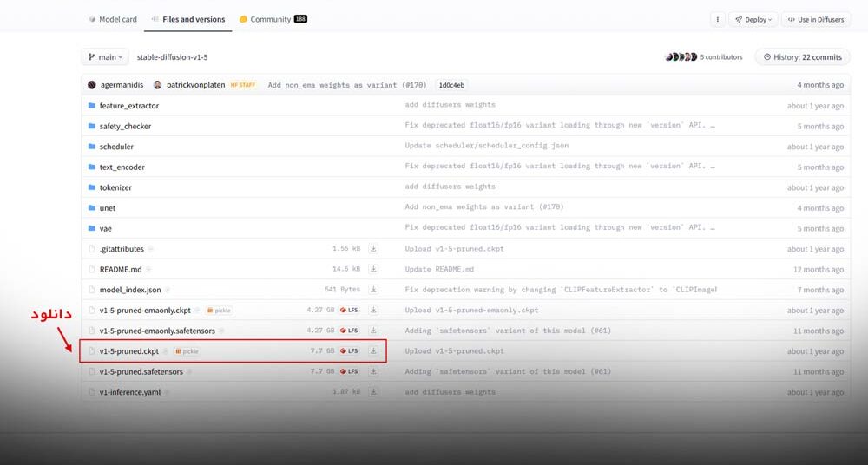Click the Community 188 count badge
868x465 pixels.
point(300,19)
